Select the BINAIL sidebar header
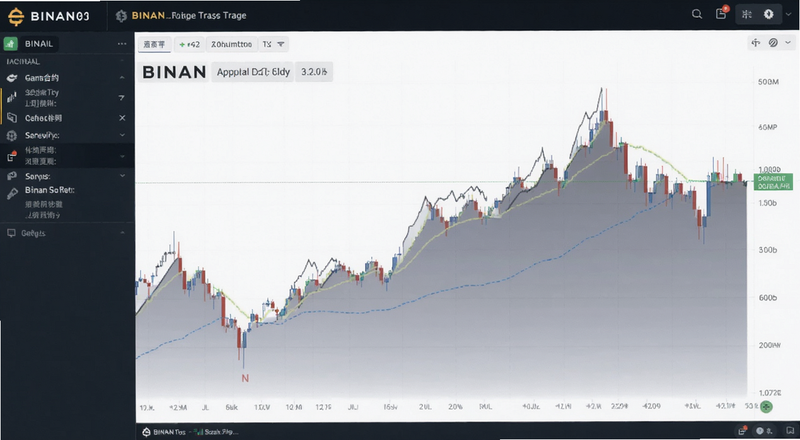 39,44
